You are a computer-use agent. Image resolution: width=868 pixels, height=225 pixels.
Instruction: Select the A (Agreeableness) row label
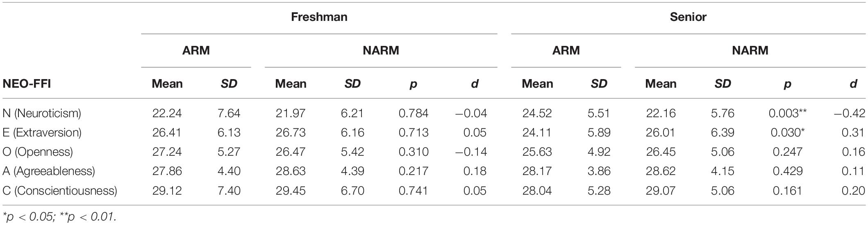coord(49,171)
